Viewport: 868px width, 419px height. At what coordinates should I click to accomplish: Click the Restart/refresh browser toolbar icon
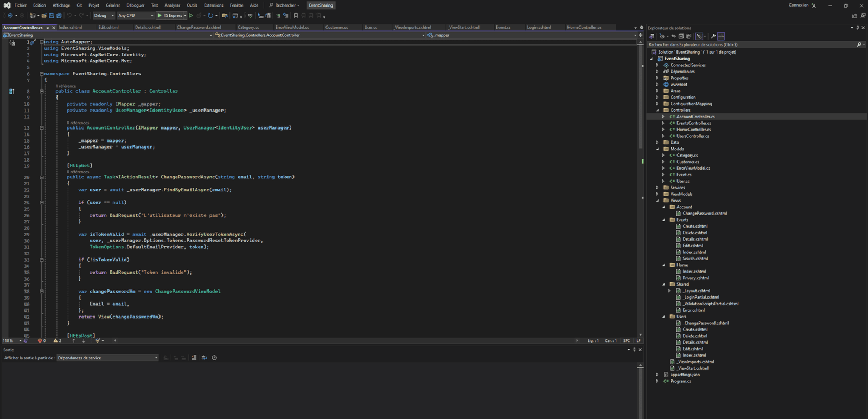coord(210,15)
